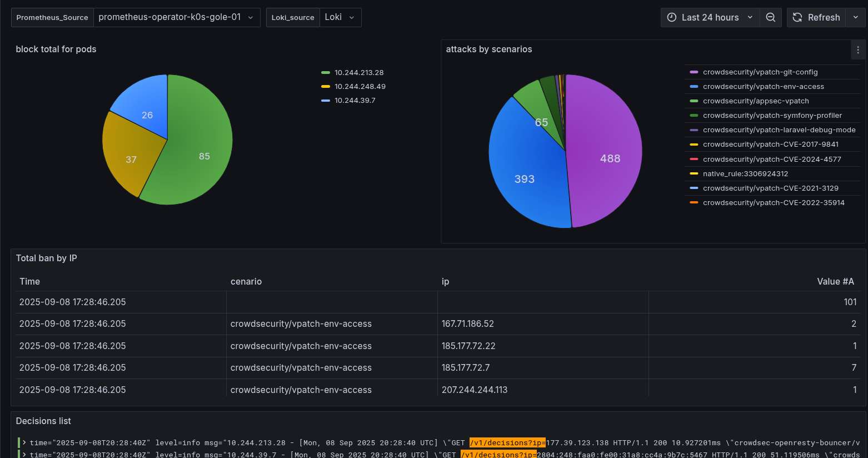Click the Refresh button

pyautogui.click(x=816, y=17)
